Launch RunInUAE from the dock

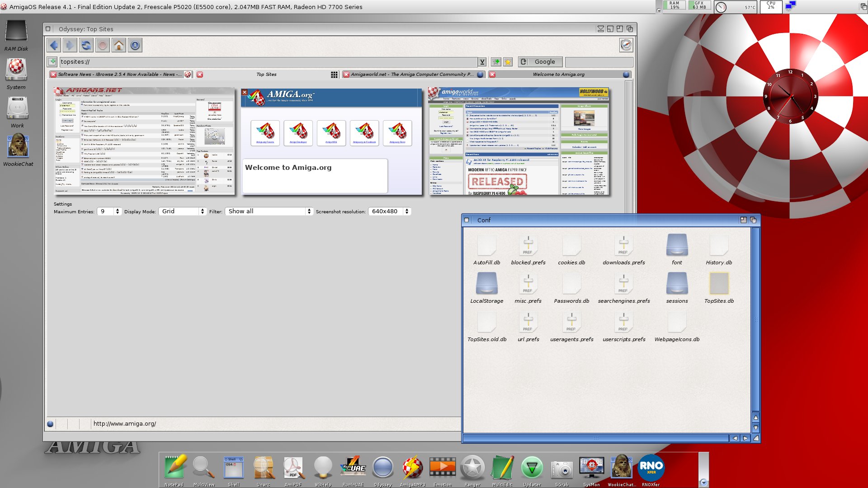point(353,470)
